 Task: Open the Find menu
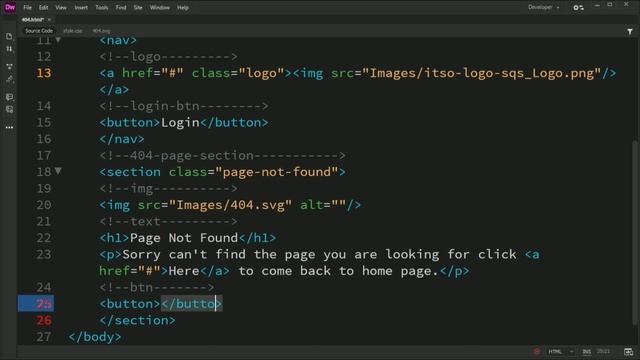click(121, 7)
